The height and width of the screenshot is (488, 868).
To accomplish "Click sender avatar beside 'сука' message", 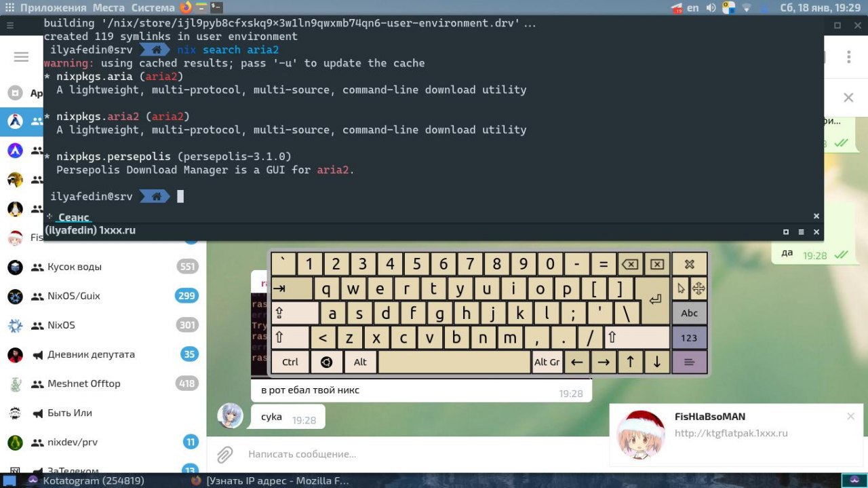I will click(x=230, y=415).
